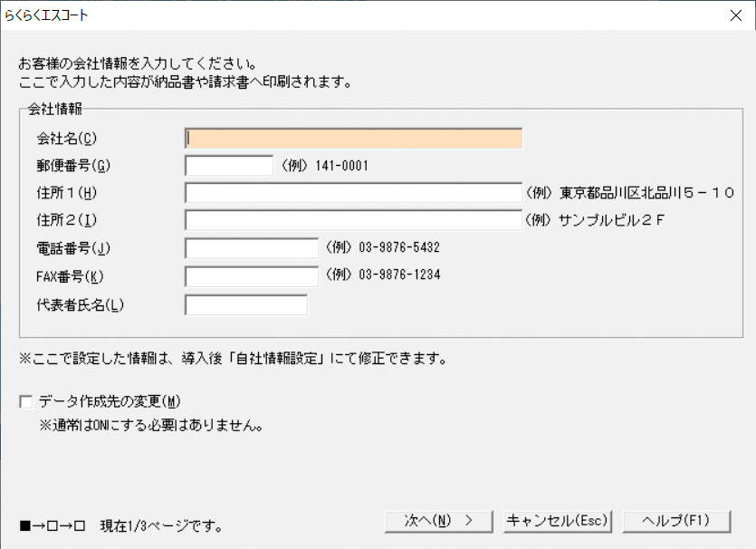
Task: Focus the FAX番号 input field
Action: (x=252, y=275)
